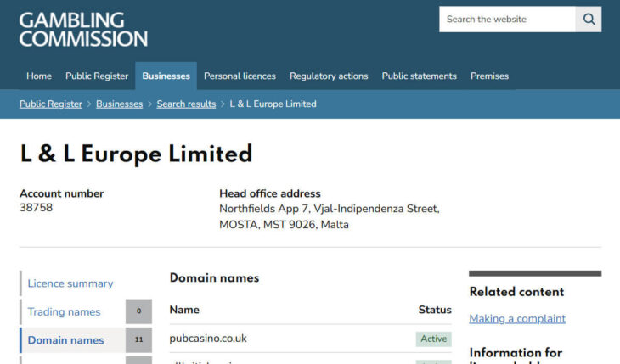
Task: Open the Public Register nav item
Action: (x=97, y=76)
